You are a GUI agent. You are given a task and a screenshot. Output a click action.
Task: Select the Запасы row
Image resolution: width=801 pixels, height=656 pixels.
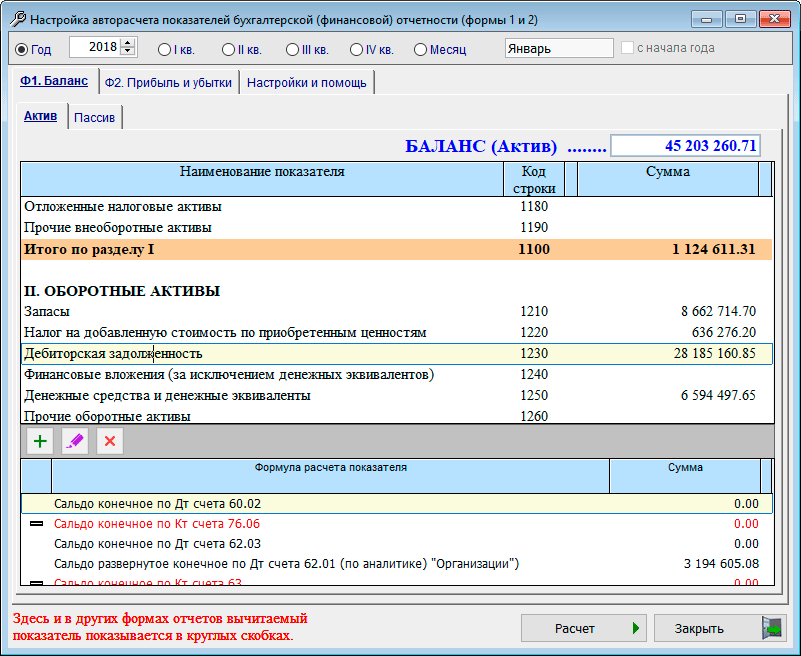[396, 311]
